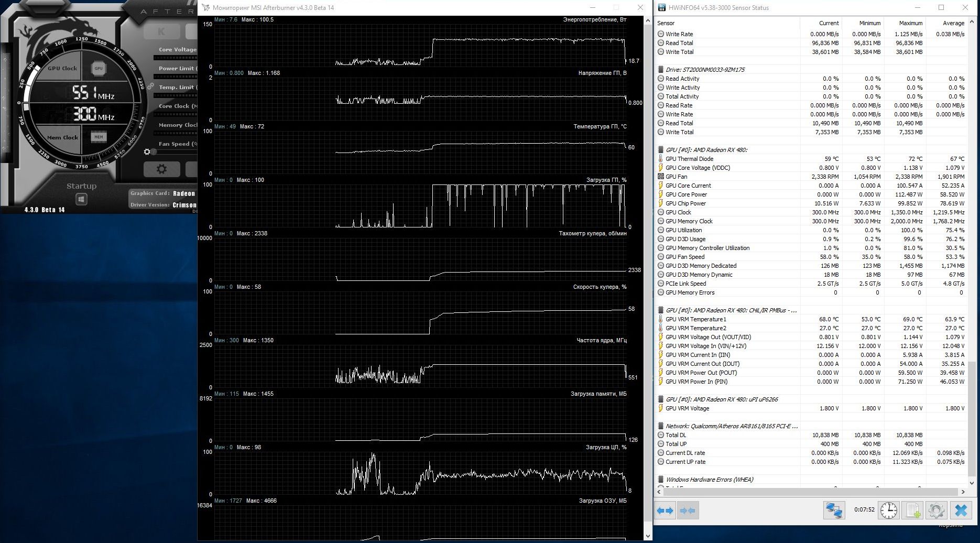This screenshot has width=980, height=543.
Task: Click the GPU chip icon in the gauge
Action: click(x=99, y=68)
